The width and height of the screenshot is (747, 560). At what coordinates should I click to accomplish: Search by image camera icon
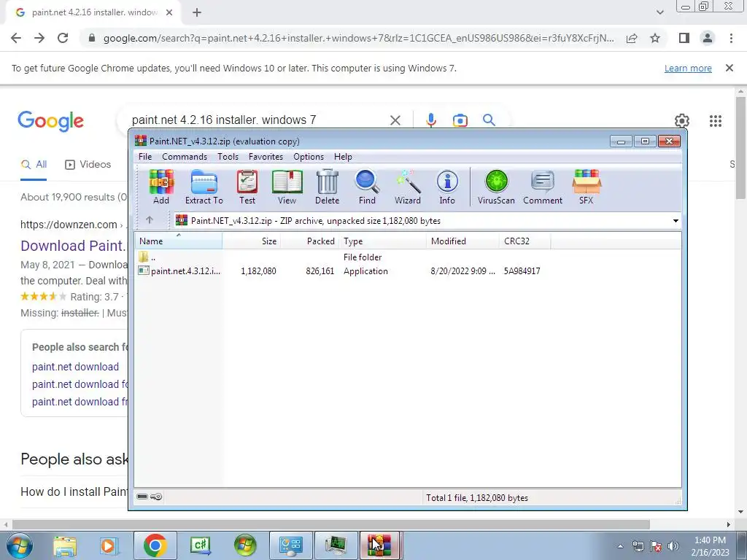tap(460, 120)
